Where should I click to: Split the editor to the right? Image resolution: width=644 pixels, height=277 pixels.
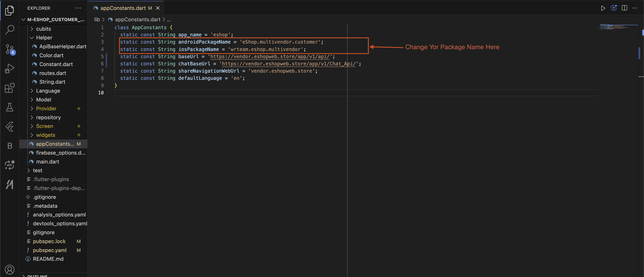point(624,8)
